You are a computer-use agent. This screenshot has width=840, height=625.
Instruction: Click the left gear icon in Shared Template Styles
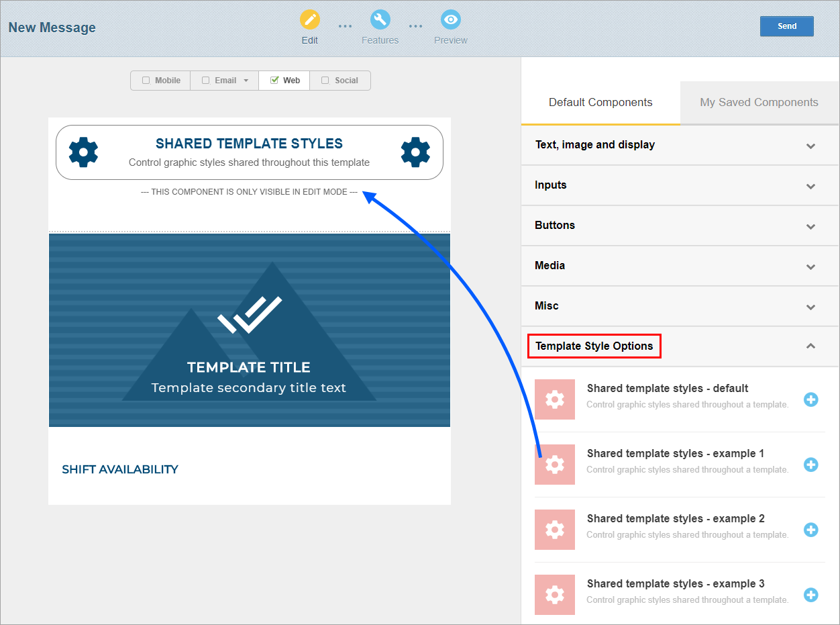tap(84, 152)
